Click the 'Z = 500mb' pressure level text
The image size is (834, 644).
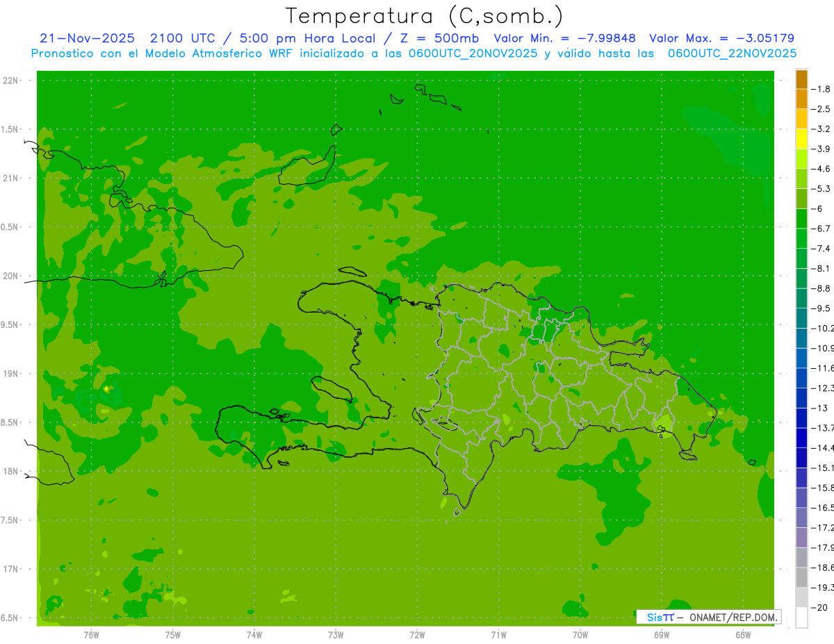click(442, 39)
